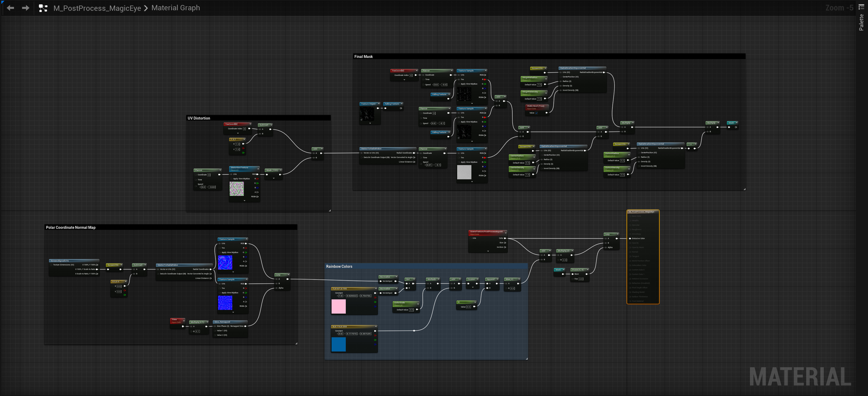Select the Material Graph breadcrumb
Image resolution: width=868 pixels, height=396 pixels.
[x=176, y=8]
